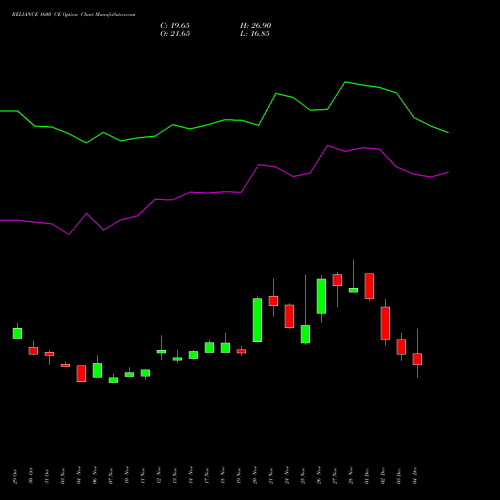Image resolution: width=500 pixels, height=500 pixels.
Task: Click the purple indicator line peak
Action: (x=328, y=145)
